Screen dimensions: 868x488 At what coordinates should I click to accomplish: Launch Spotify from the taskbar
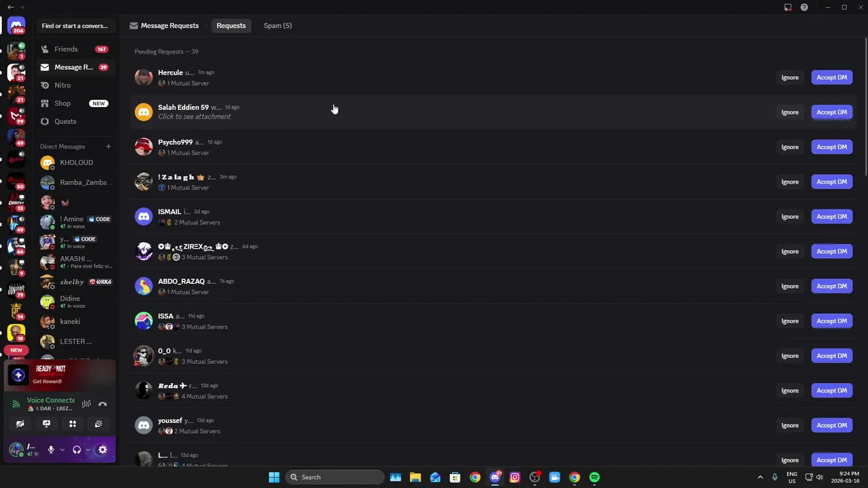[595, 477]
